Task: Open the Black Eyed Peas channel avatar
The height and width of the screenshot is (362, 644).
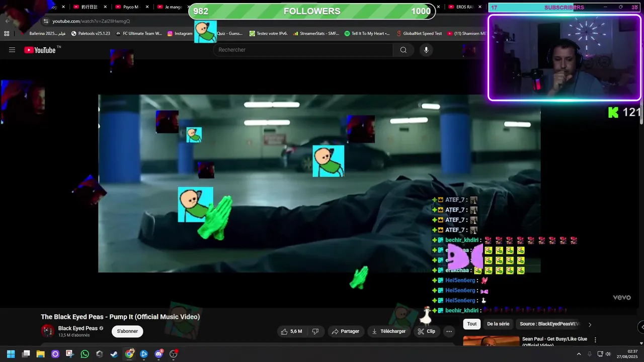Action: click(47, 331)
